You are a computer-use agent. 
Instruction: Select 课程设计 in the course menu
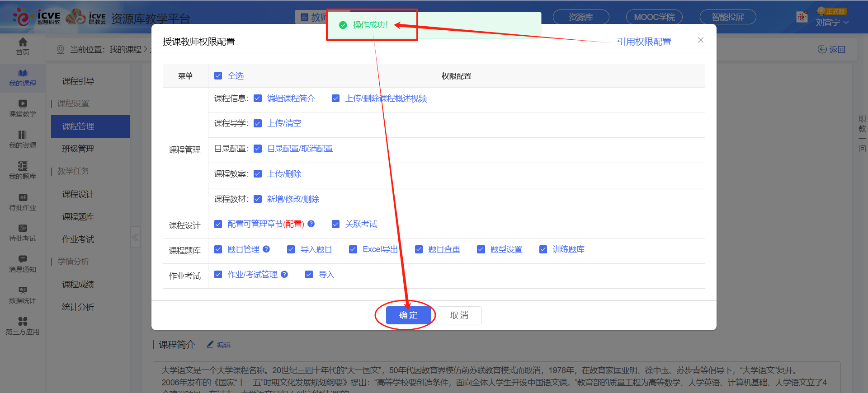(78, 194)
